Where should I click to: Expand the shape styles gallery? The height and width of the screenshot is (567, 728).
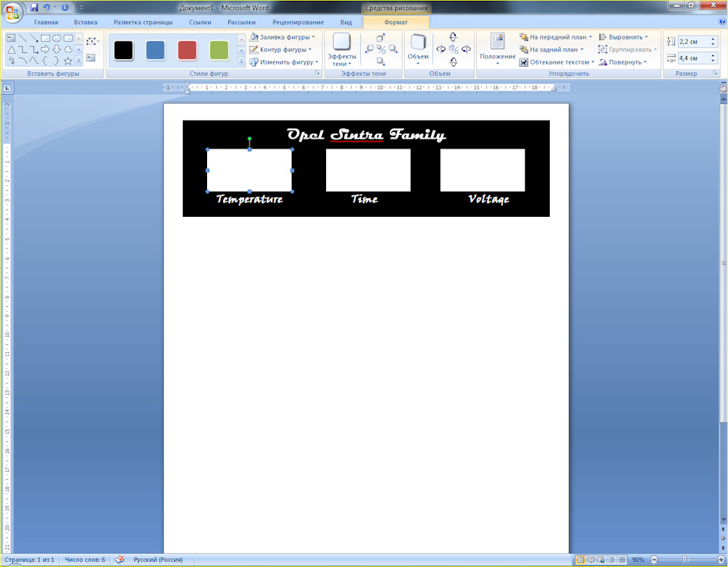[x=241, y=61]
